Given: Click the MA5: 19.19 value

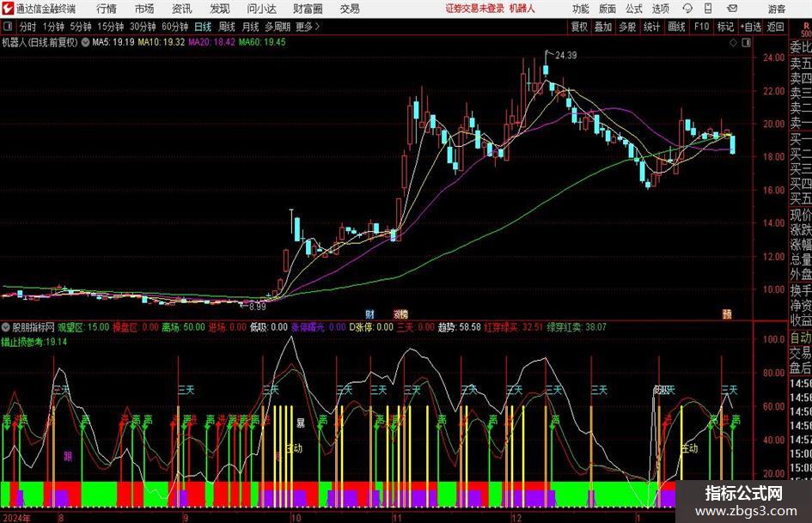Looking at the screenshot, I should click(113, 42).
